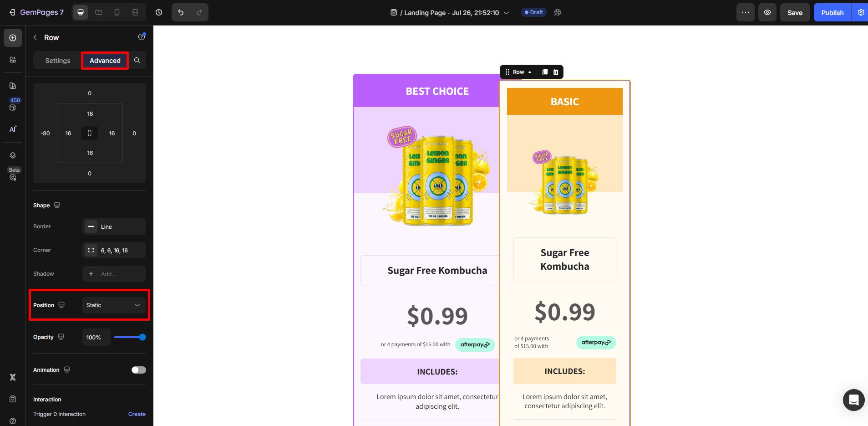868x426 pixels.
Task: Toggle the Animation switch
Action: click(x=139, y=370)
